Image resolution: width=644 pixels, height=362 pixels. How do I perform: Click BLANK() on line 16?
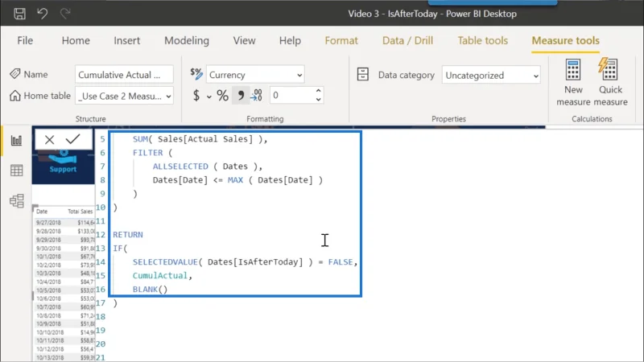(150, 290)
